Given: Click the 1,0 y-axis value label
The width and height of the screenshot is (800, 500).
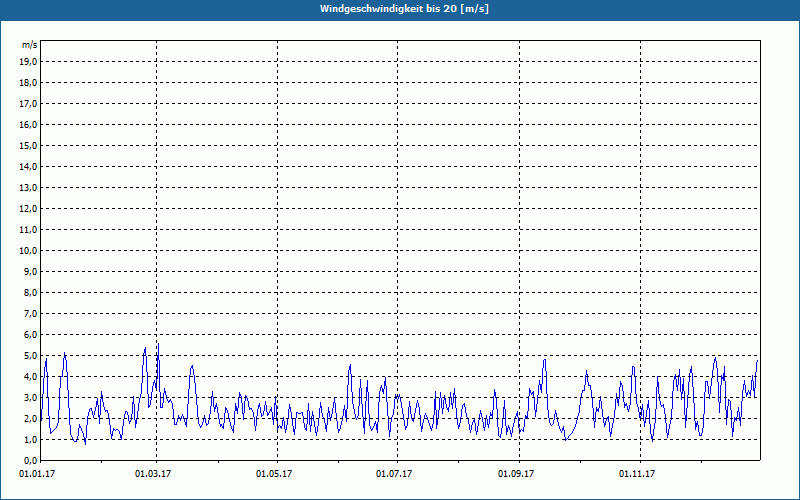Looking at the screenshot, I should tap(31, 440).
